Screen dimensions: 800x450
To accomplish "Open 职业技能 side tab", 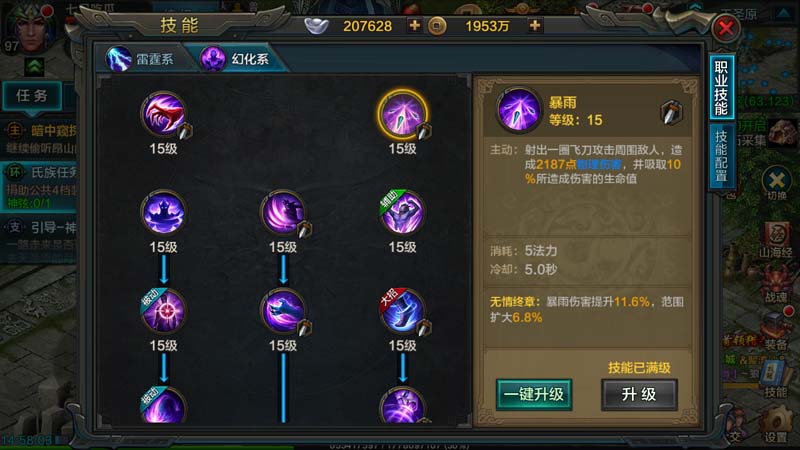I will tap(721, 88).
